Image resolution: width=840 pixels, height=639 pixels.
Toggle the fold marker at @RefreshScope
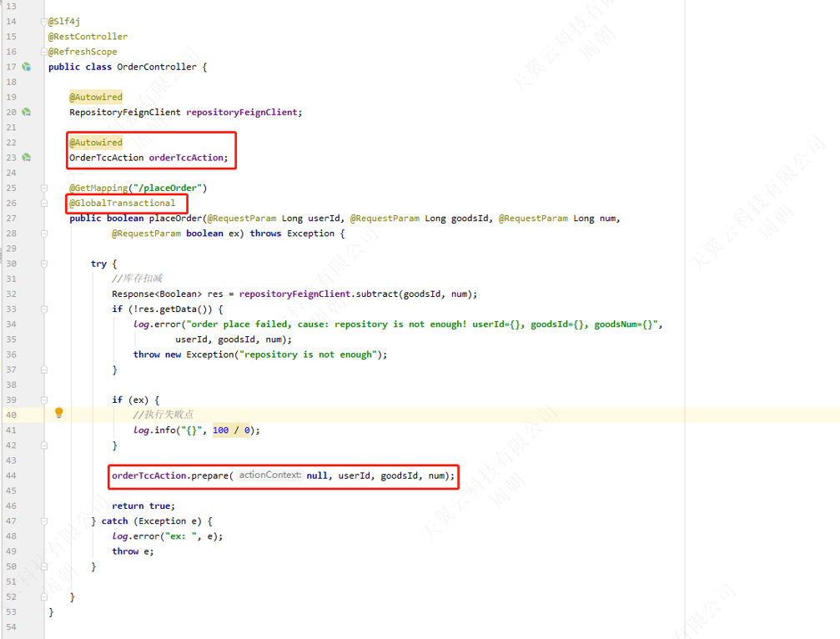point(44,52)
